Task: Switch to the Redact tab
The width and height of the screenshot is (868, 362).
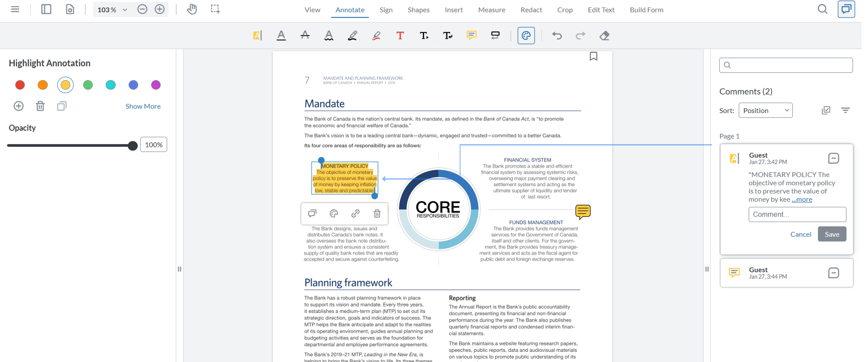Action: coord(531,10)
